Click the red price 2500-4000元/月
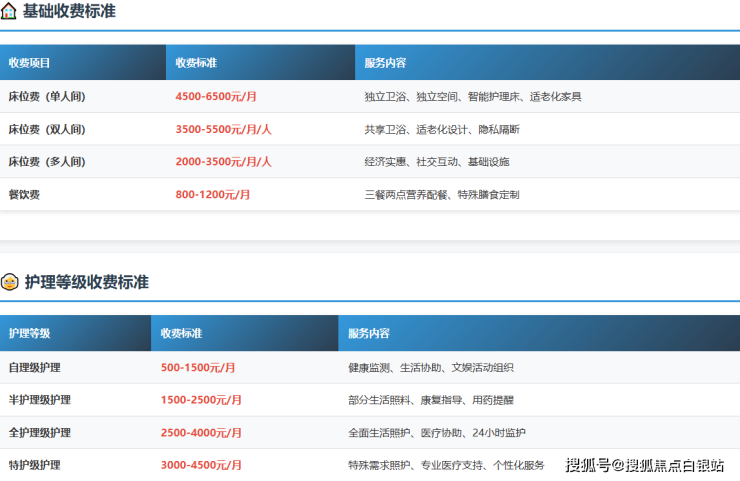 [198, 433]
